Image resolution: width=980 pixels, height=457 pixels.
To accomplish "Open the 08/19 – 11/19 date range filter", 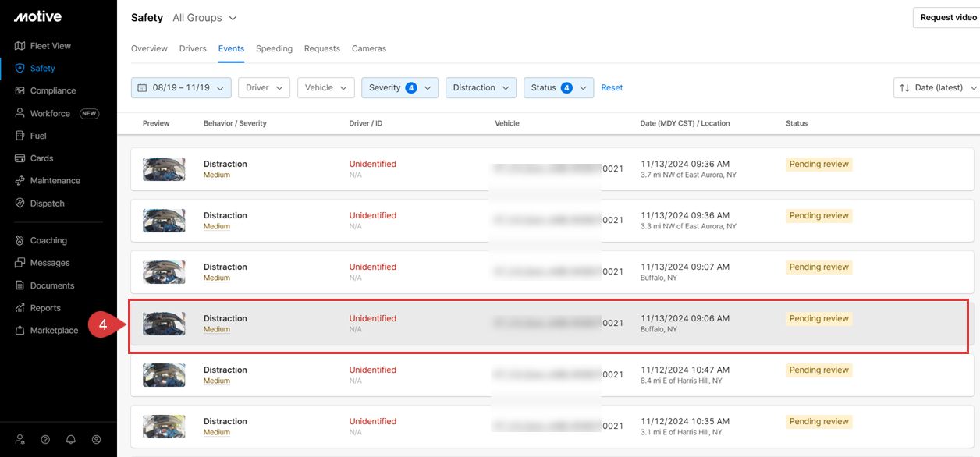I will tap(181, 88).
